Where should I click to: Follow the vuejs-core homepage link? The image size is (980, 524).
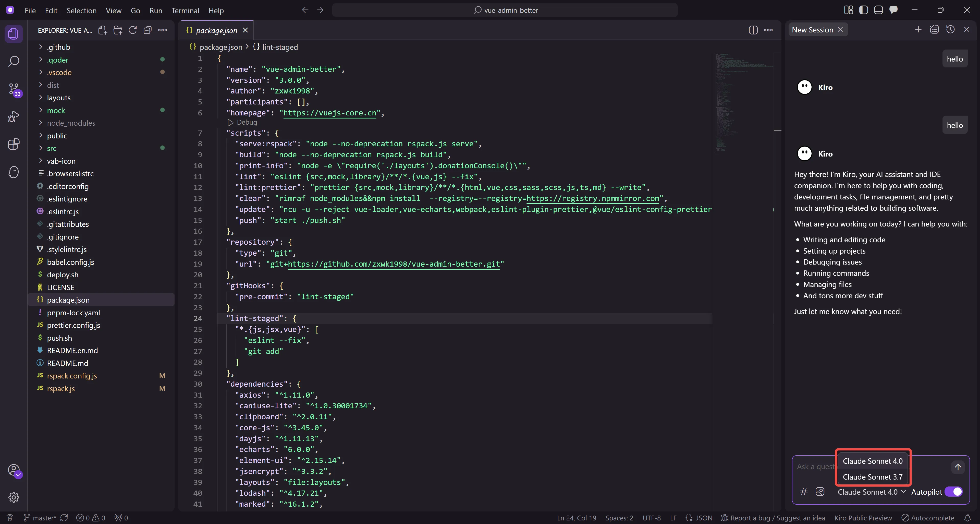click(x=329, y=113)
